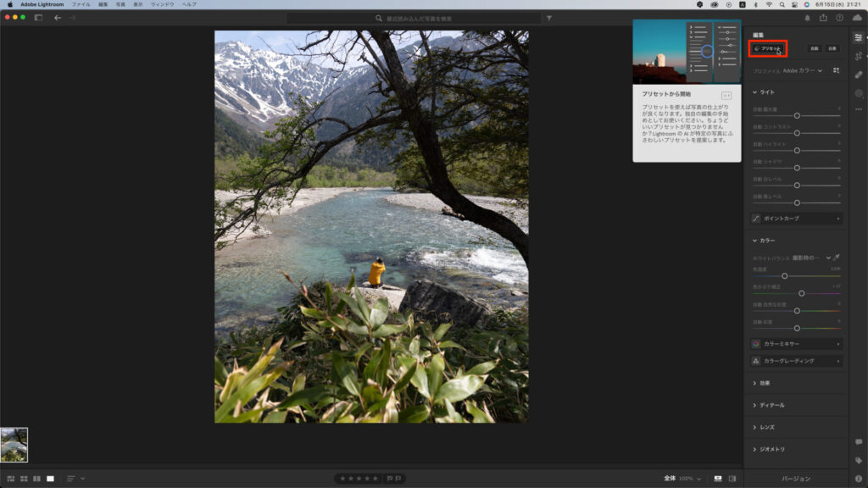Open the Comments speech-bubble icon

pyautogui.click(x=858, y=442)
